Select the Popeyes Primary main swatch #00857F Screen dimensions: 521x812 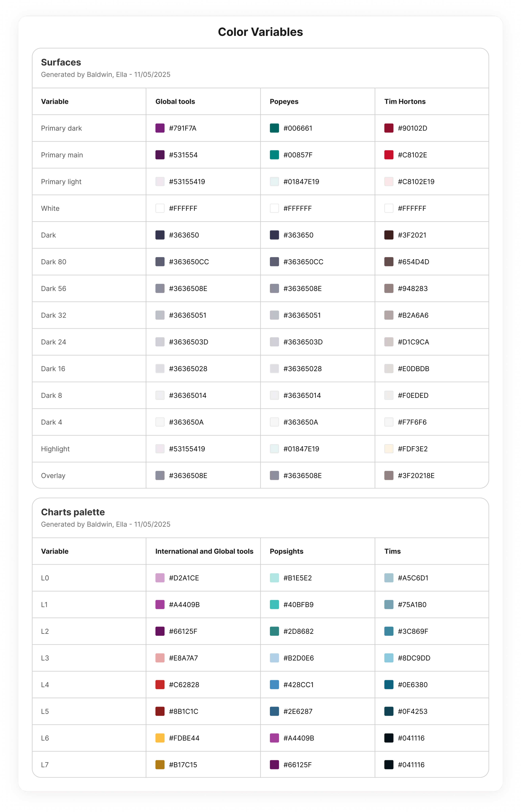pos(274,155)
